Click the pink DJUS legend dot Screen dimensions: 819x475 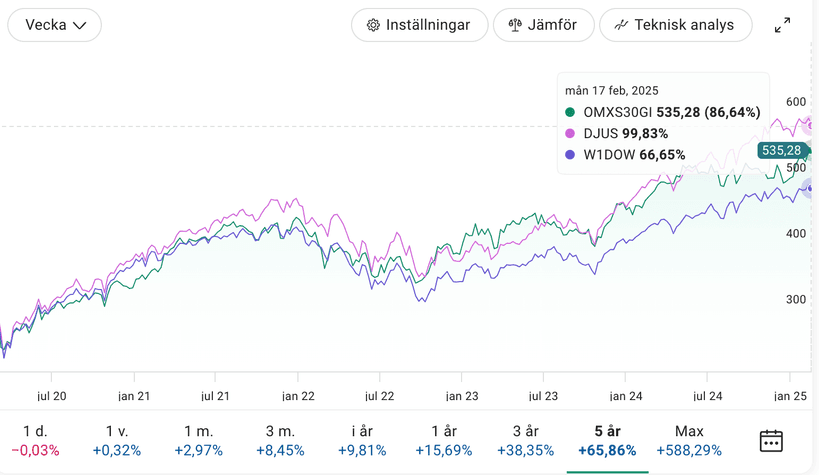571,134
